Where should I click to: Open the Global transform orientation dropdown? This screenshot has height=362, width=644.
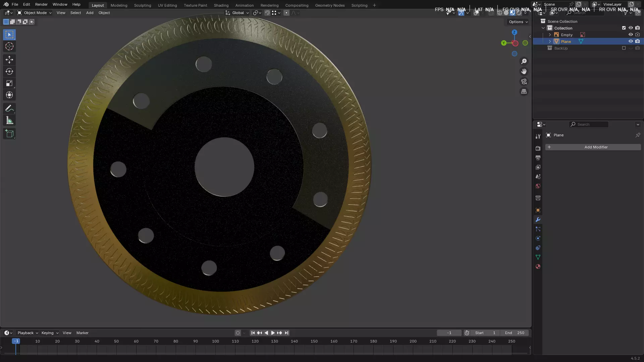pos(237,13)
